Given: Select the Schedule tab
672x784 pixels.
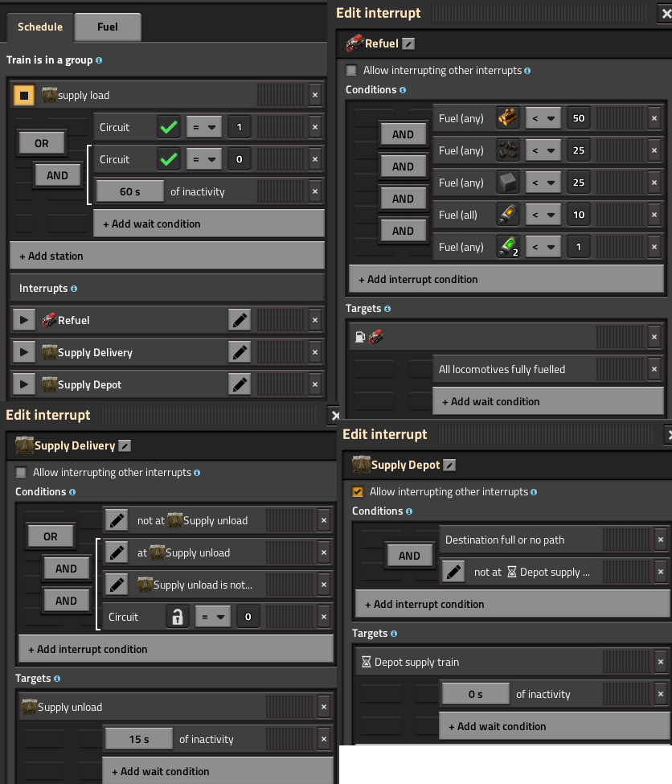Looking at the screenshot, I should (40, 27).
